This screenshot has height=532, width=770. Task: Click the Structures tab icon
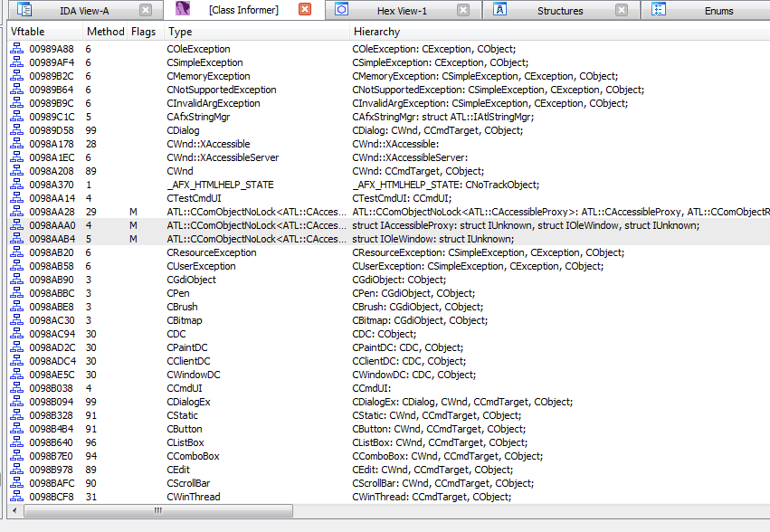(x=500, y=10)
